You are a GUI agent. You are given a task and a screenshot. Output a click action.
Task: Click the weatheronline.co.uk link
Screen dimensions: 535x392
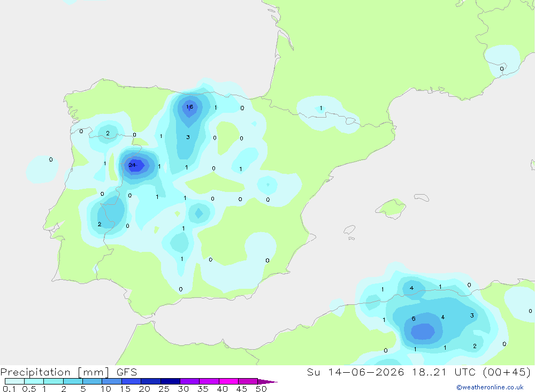tap(490, 387)
